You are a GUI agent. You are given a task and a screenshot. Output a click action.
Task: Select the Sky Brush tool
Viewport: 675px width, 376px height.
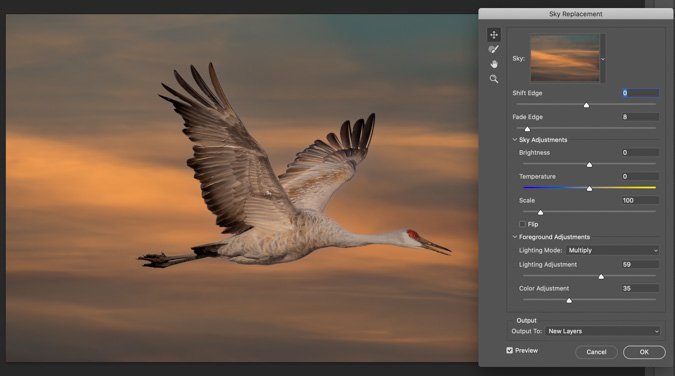494,49
